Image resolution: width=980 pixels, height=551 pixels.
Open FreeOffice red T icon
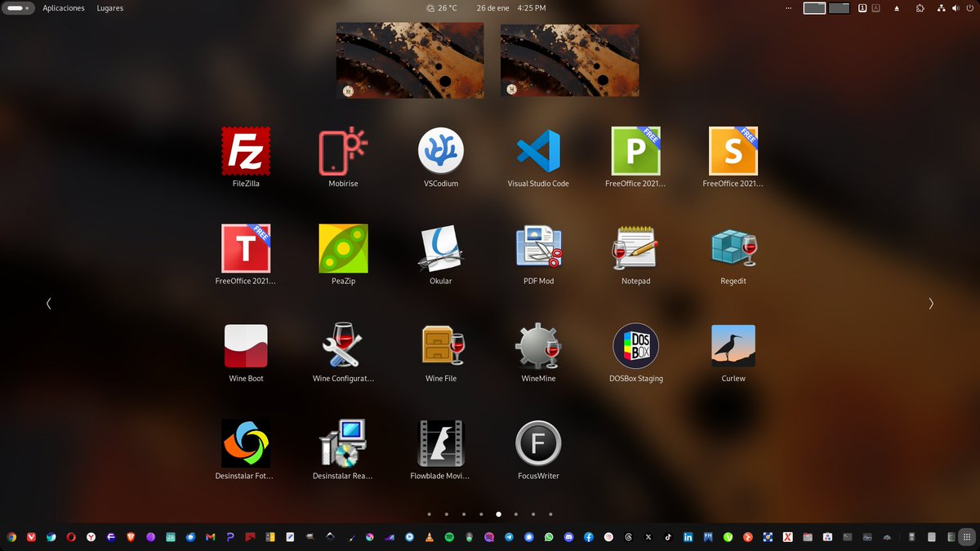(246, 256)
